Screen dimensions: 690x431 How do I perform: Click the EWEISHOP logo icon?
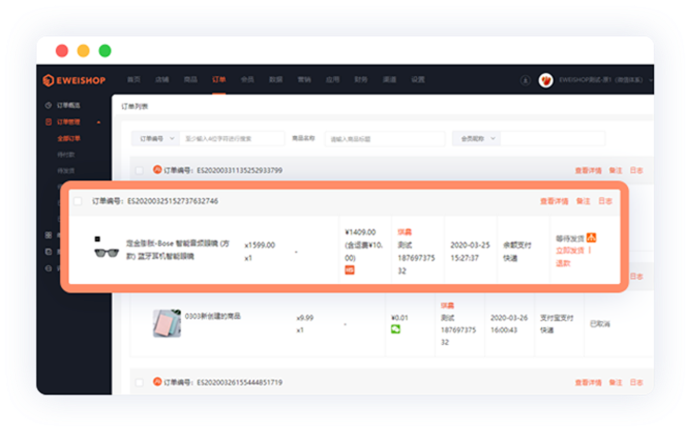[x=48, y=79]
